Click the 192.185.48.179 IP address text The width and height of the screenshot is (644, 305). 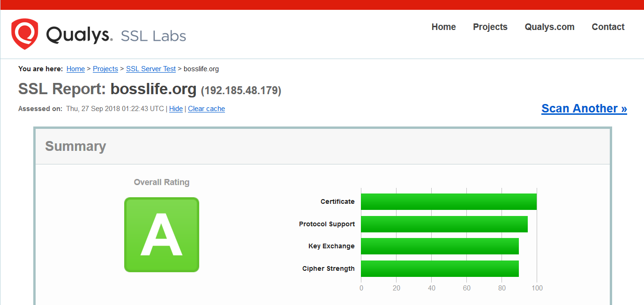(x=241, y=90)
